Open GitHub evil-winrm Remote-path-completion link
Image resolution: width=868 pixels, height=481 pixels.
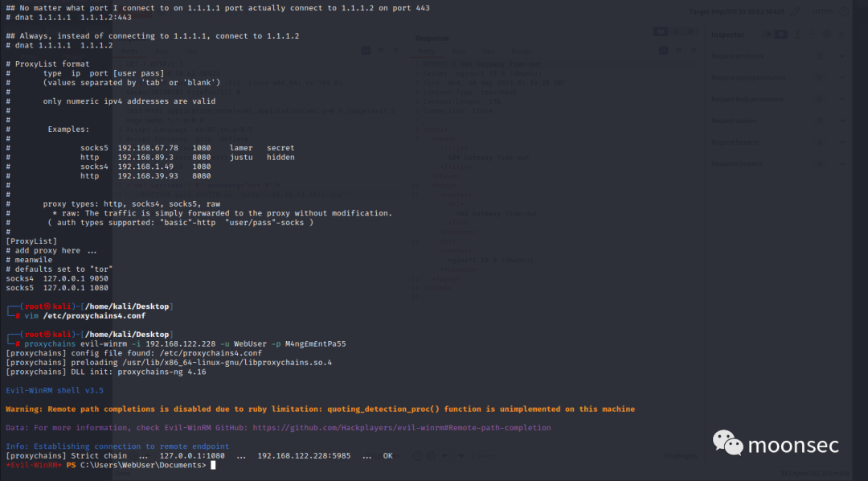click(x=402, y=428)
